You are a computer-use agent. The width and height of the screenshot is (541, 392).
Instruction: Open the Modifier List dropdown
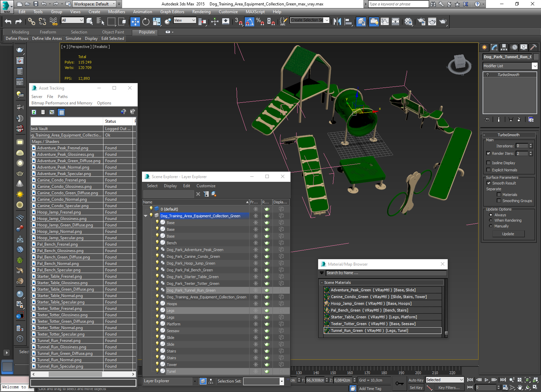pos(535,66)
